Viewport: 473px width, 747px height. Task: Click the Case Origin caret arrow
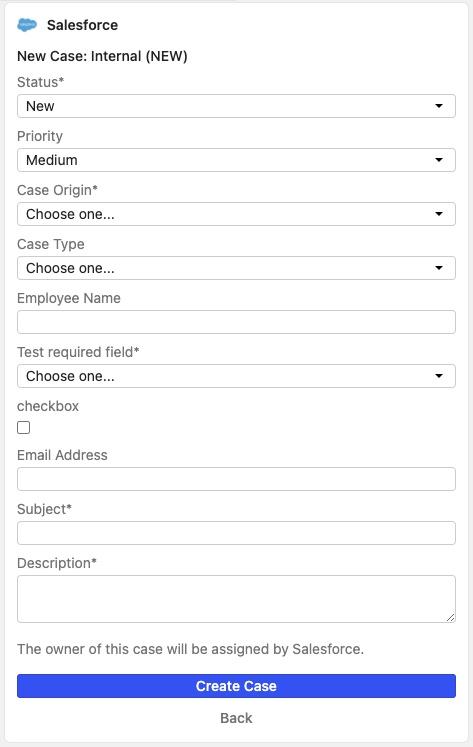439,214
